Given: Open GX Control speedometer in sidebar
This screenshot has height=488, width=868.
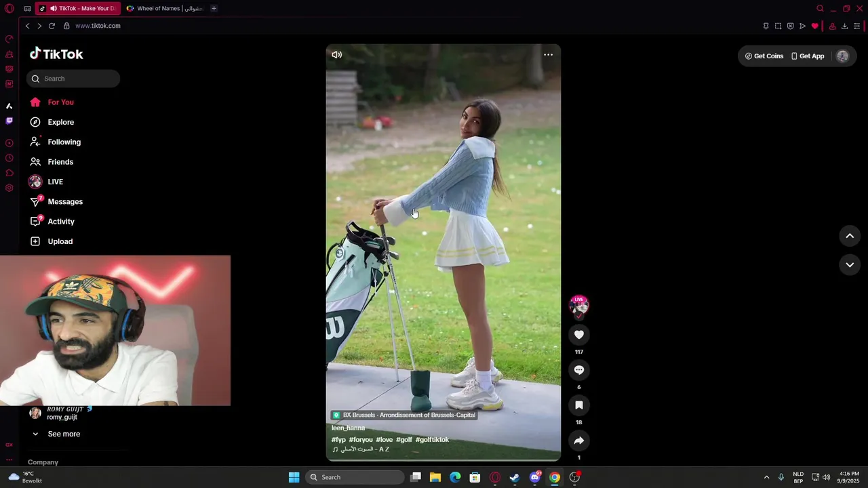Looking at the screenshot, I should (9, 39).
